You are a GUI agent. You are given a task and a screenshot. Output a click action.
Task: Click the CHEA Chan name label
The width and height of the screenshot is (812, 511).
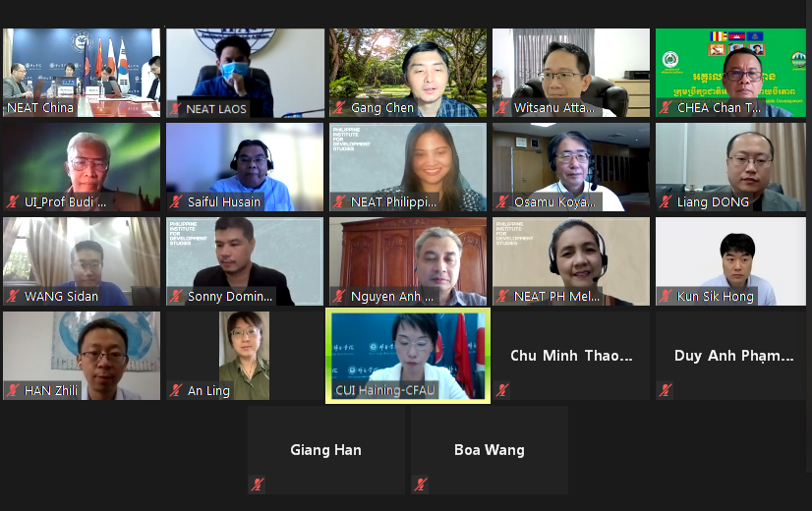[x=719, y=108]
